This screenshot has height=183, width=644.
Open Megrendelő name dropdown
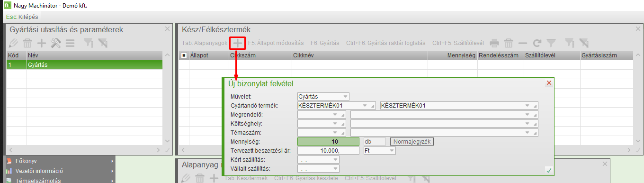pos(527,115)
